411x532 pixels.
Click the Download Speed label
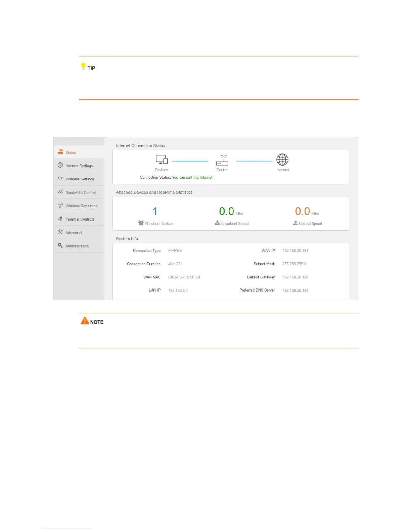coord(235,223)
